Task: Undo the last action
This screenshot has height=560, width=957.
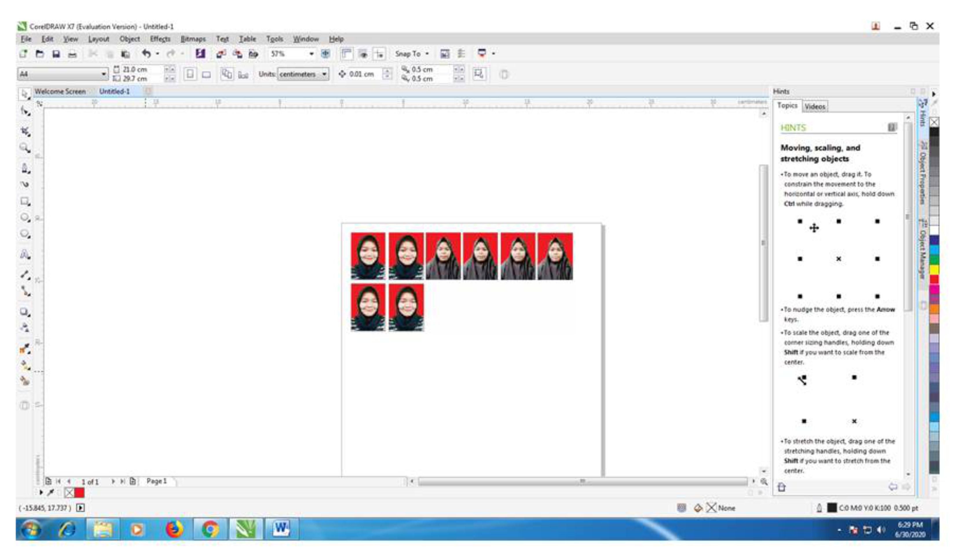Action: (x=146, y=54)
